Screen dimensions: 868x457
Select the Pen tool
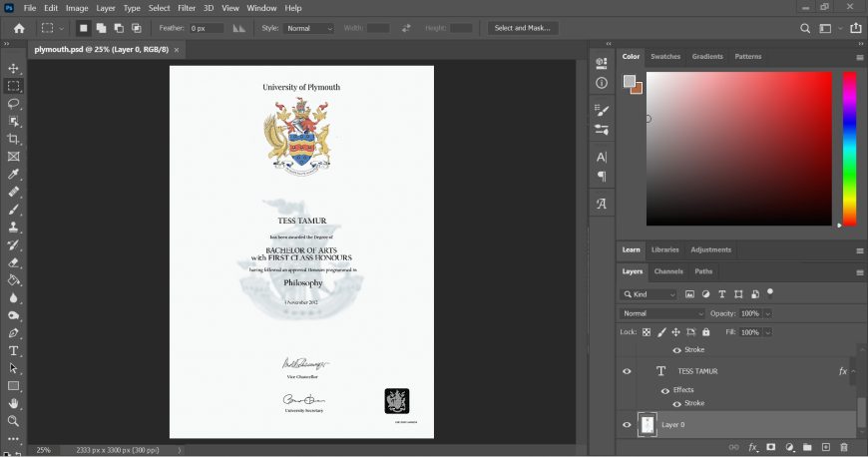coord(13,333)
